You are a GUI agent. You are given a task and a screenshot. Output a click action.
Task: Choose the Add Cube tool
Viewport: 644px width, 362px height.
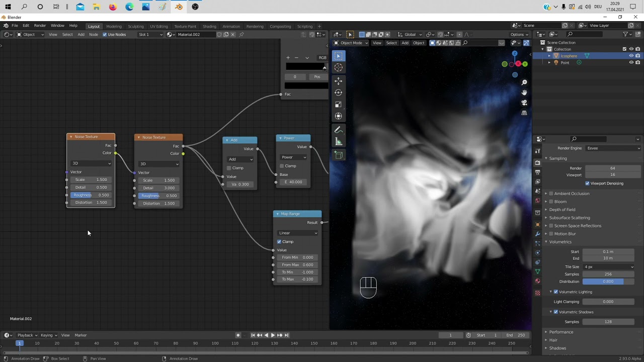tap(338, 155)
